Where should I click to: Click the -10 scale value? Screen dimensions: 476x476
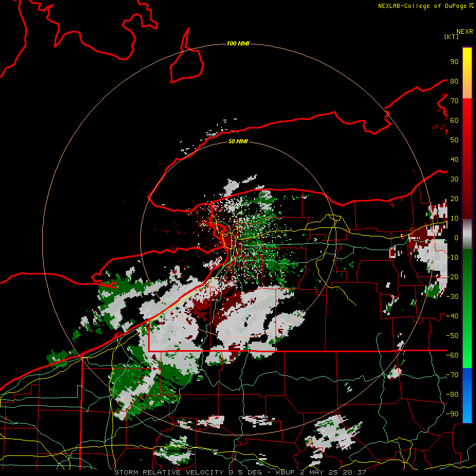(452, 258)
